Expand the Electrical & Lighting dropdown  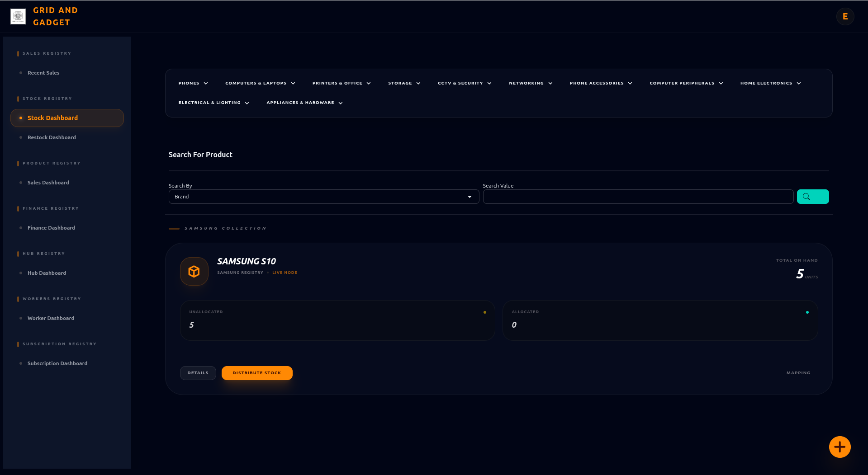(213, 103)
